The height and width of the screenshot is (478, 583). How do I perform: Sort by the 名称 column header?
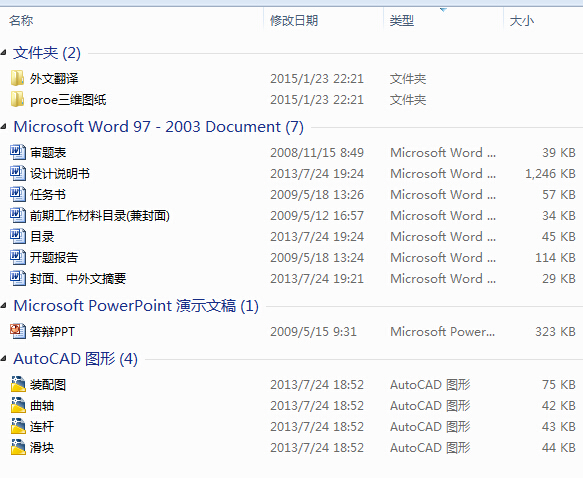coord(21,20)
